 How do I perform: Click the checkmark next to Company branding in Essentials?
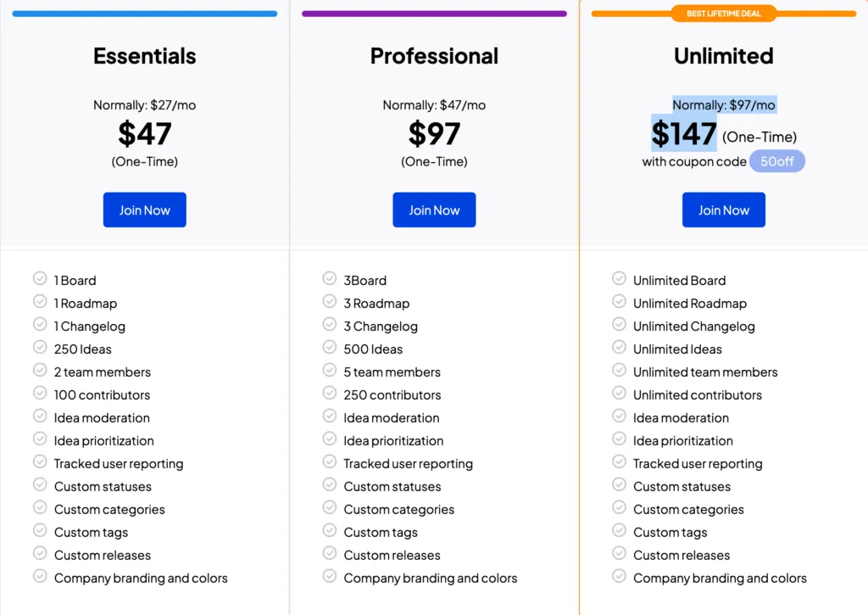coord(40,578)
